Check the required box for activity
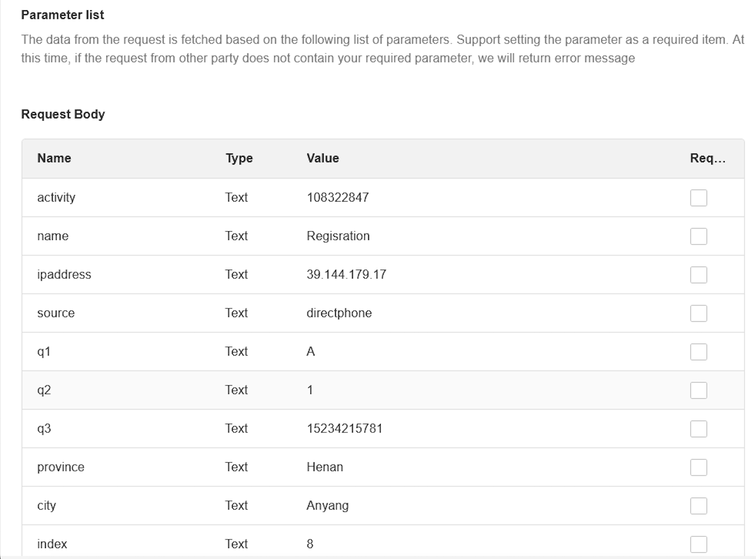This screenshot has width=756, height=559. [x=698, y=198]
